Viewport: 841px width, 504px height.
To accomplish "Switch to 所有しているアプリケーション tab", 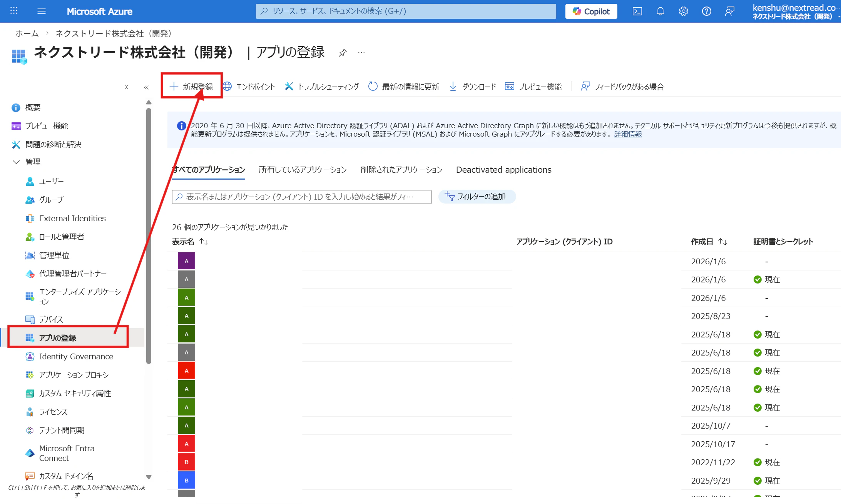I will (303, 170).
